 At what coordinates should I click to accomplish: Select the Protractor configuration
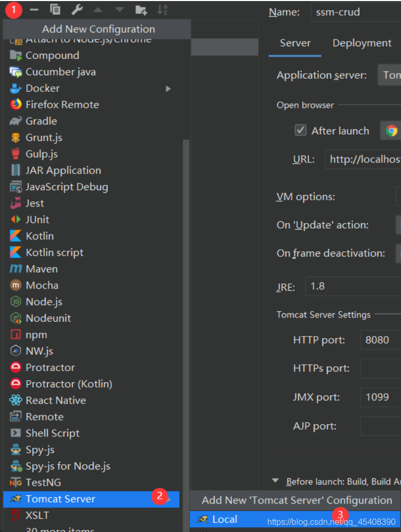pos(91,367)
